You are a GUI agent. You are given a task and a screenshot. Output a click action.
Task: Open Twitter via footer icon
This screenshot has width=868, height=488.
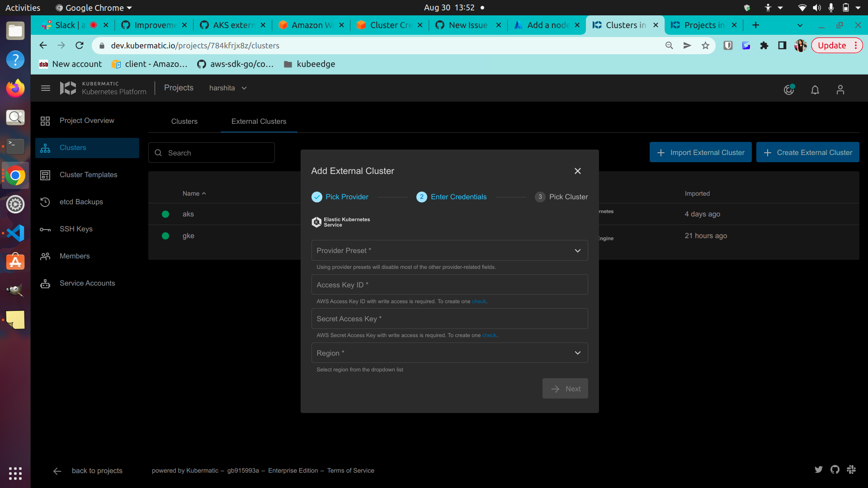pos(819,469)
